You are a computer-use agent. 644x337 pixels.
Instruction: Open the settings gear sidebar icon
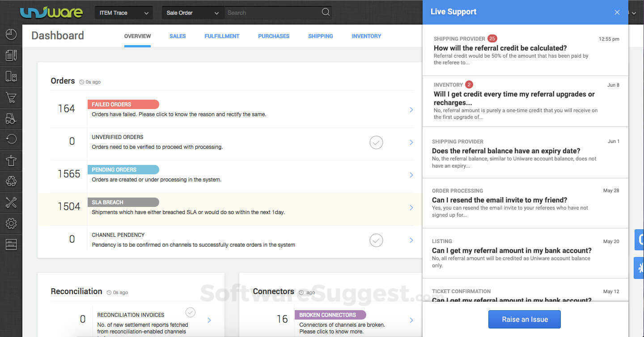(x=11, y=223)
